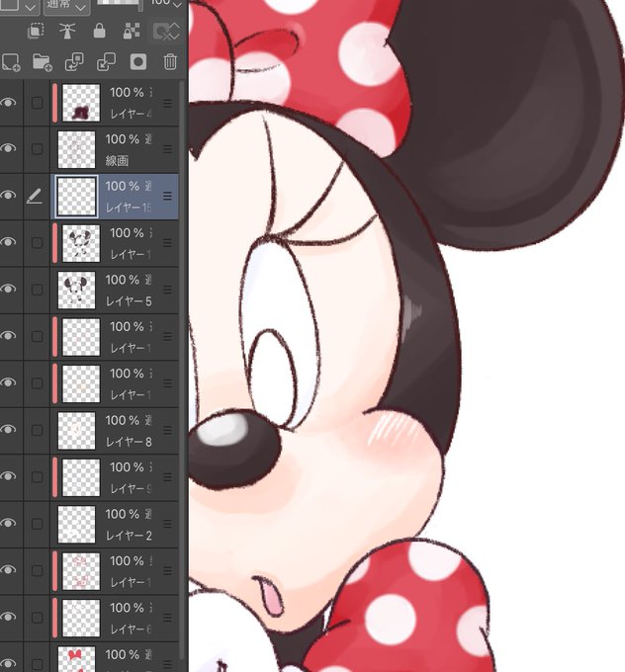
Task: Adjust the layer opacity slider
Action: (120, 4)
